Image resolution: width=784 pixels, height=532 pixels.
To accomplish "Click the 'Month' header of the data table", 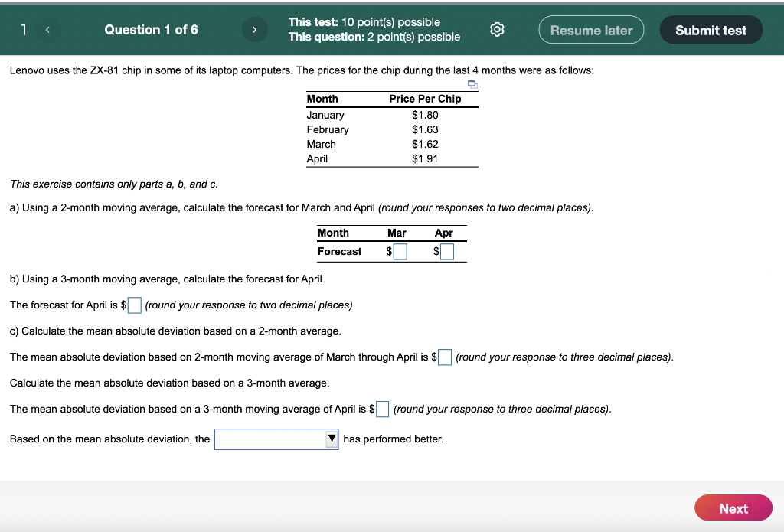I will [322, 99].
